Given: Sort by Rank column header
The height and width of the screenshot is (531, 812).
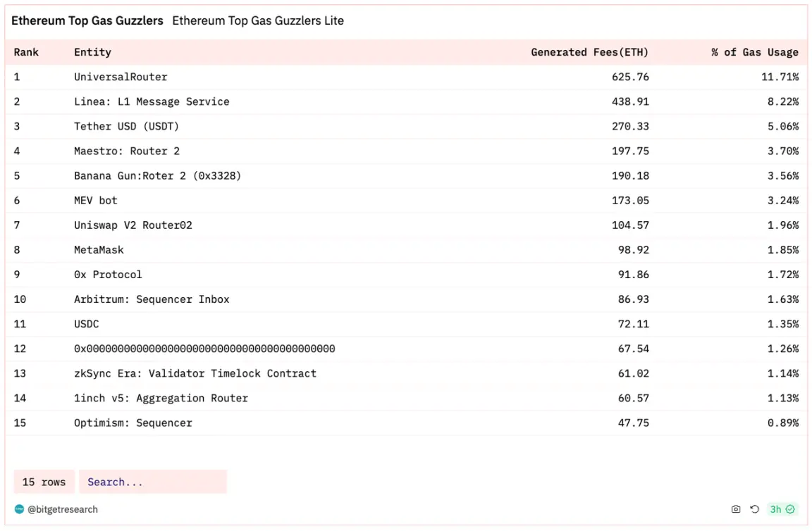Looking at the screenshot, I should [x=26, y=52].
